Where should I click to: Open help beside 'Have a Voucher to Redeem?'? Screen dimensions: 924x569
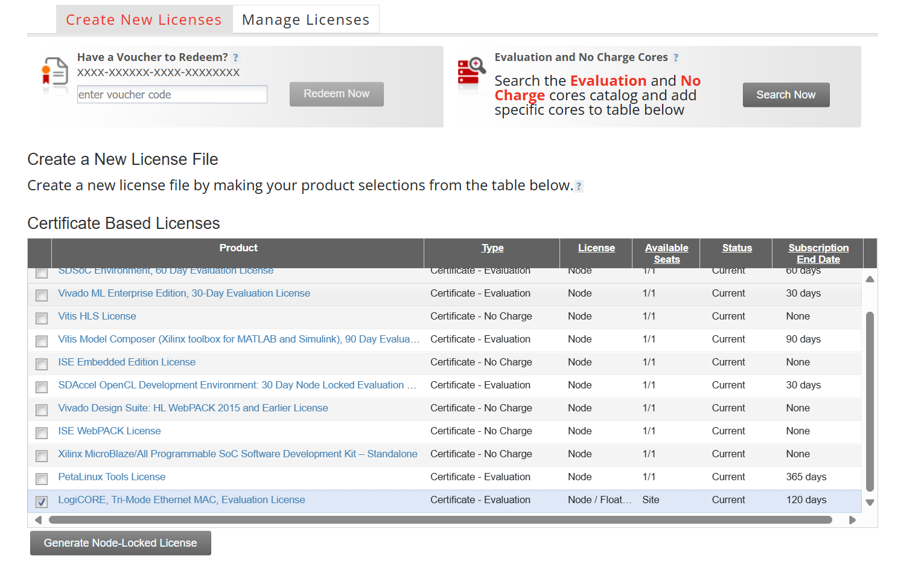pos(235,57)
